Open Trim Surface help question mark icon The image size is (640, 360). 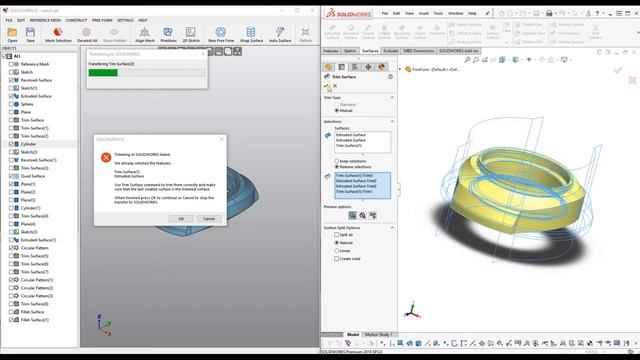pos(391,77)
